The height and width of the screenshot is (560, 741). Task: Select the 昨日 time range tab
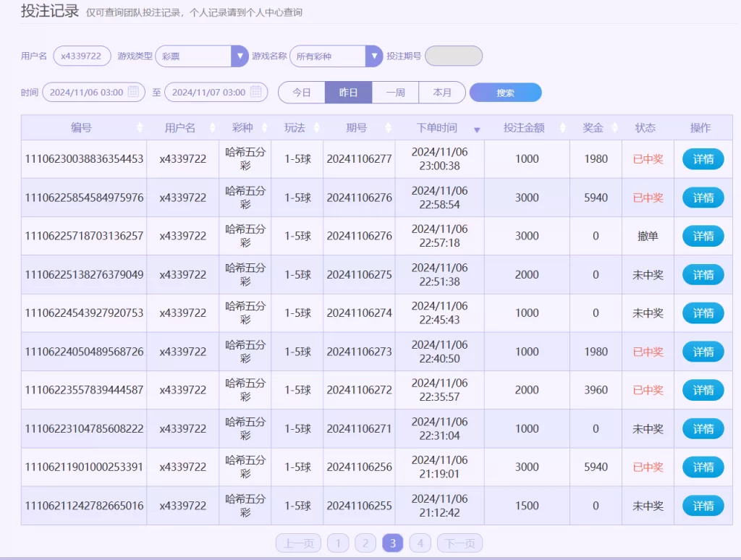[348, 92]
